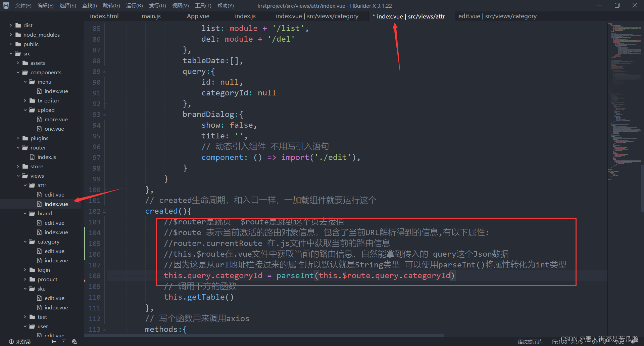This screenshot has width=644, height=346.
Task: Expand the product folder
Action: 25,279
